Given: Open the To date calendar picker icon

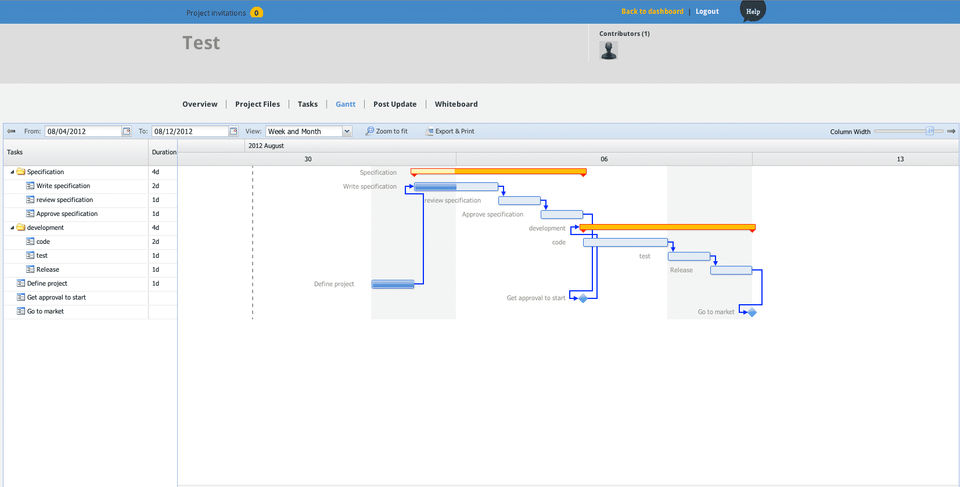Looking at the screenshot, I should click(x=233, y=131).
